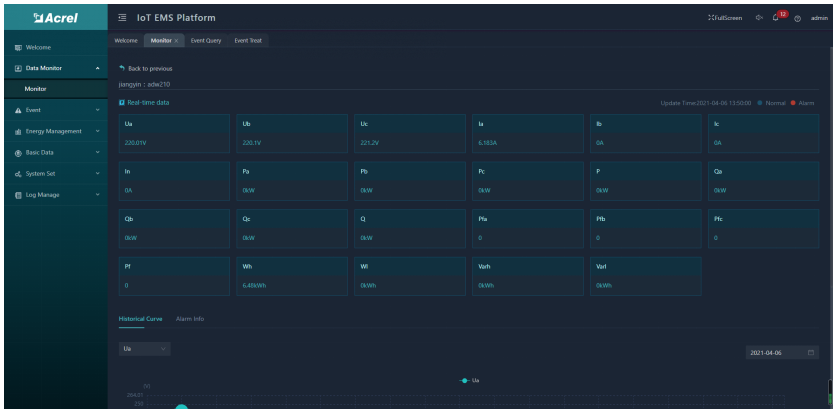Open the Ua parameter dropdown
Screen dimensions: 838x413
coord(145,348)
